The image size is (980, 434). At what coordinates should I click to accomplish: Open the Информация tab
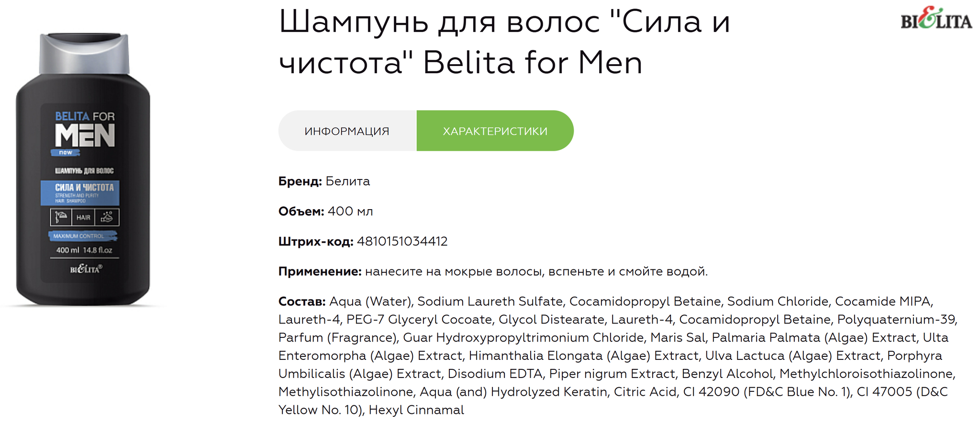pyautogui.click(x=347, y=131)
